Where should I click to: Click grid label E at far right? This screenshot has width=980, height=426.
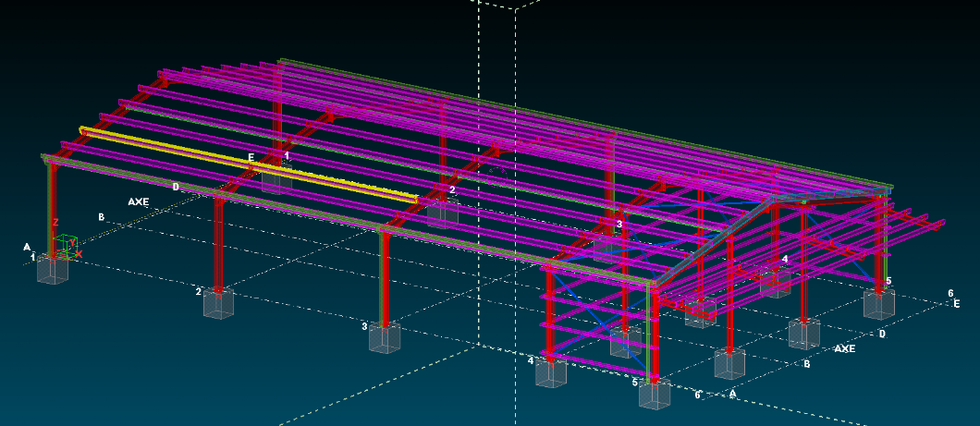(956, 303)
